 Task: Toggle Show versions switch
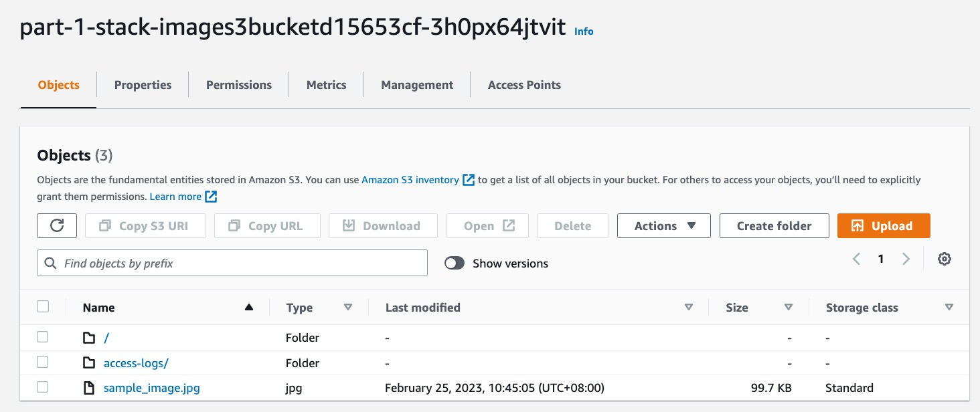[x=455, y=264]
